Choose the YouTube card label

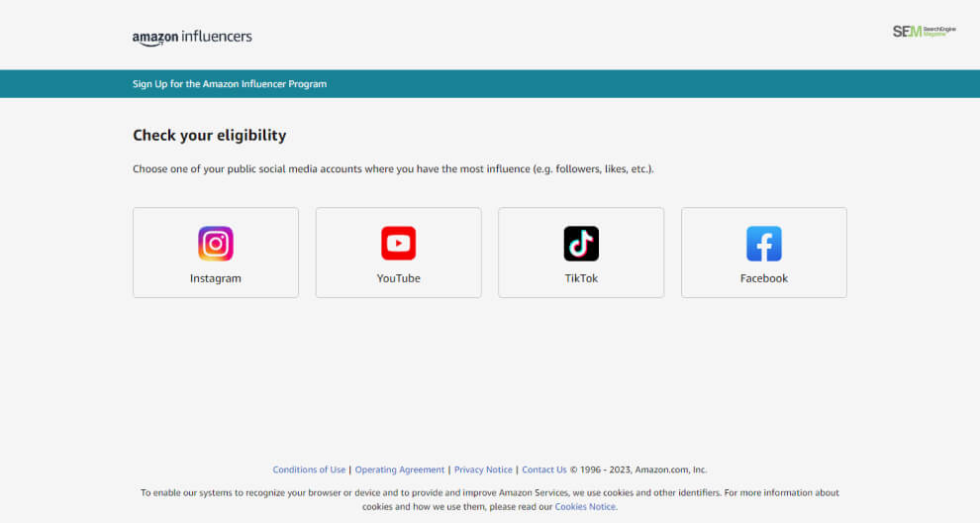point(399,278)
